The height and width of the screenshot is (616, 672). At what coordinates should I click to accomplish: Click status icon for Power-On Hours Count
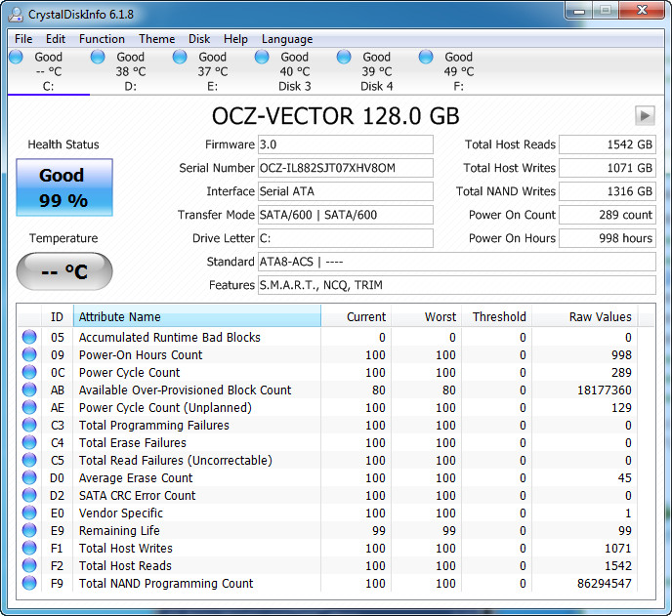point(29,354)
